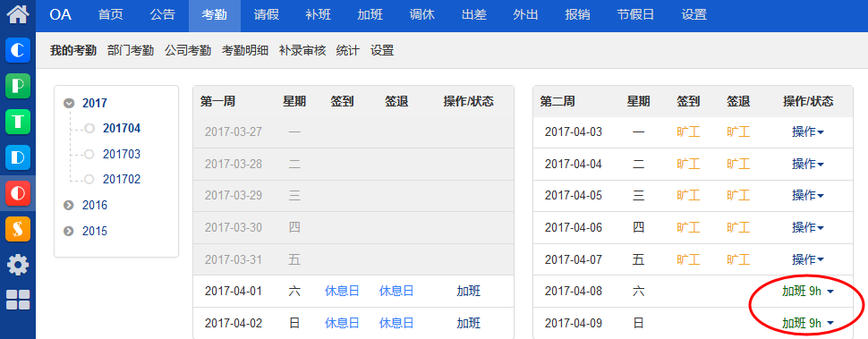Click 加班 link for 2017-04-01
This screenshot has height=339, width=868.
(468, 292)
